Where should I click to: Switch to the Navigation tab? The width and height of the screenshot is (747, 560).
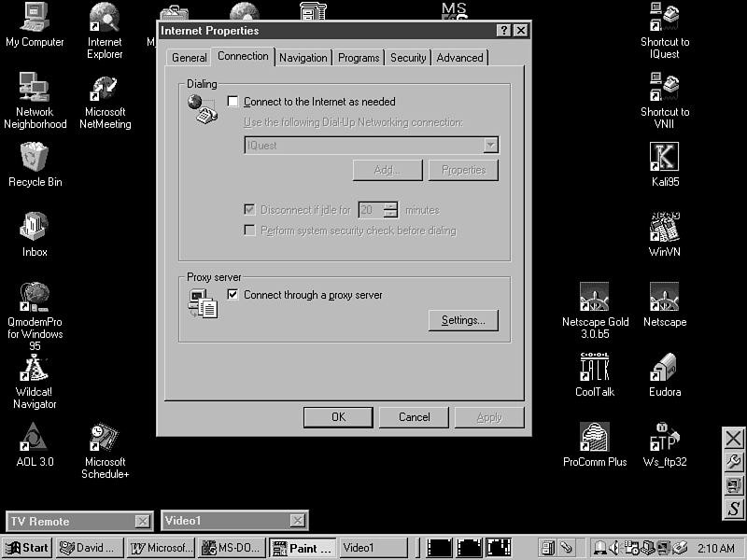[303, 58]
